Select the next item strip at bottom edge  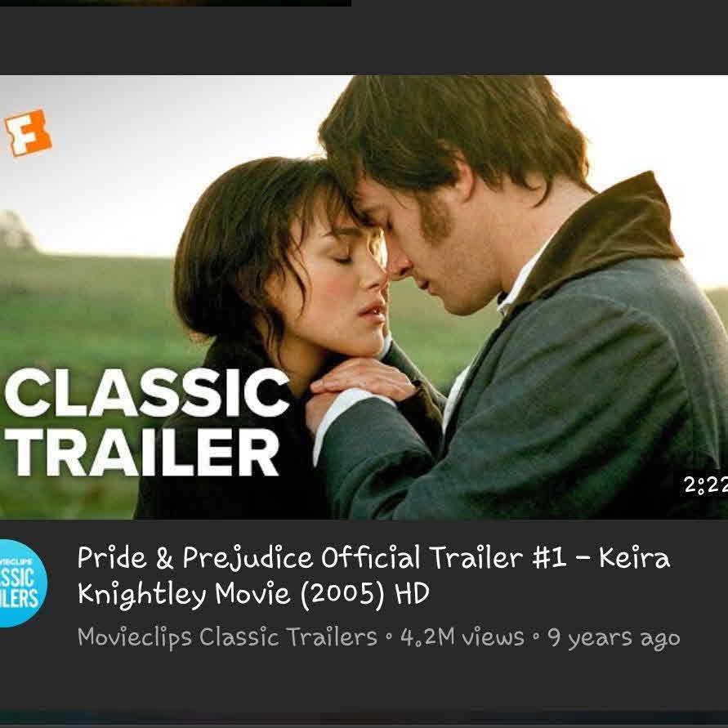tap(364, 719)
